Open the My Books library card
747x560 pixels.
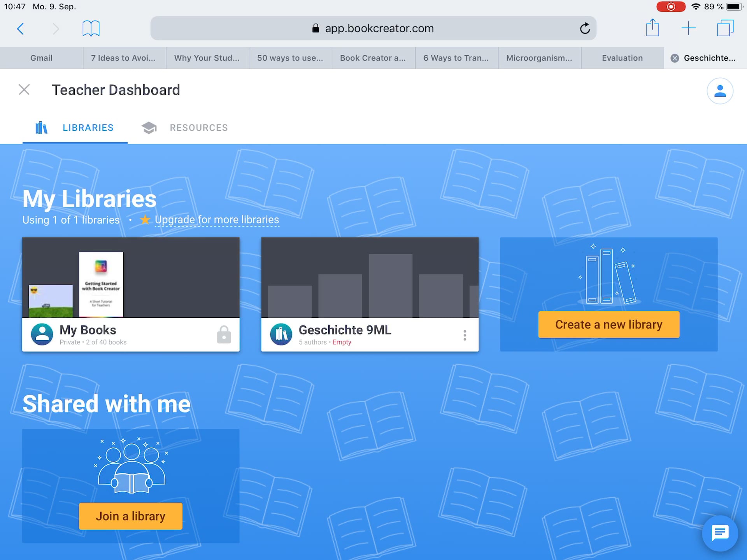pos(131,294)
